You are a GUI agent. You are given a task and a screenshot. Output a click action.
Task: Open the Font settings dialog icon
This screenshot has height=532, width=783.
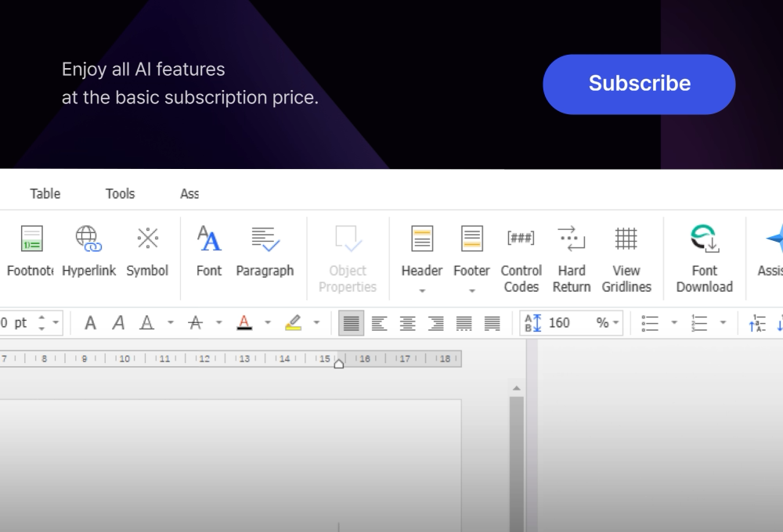click(209, 239)
